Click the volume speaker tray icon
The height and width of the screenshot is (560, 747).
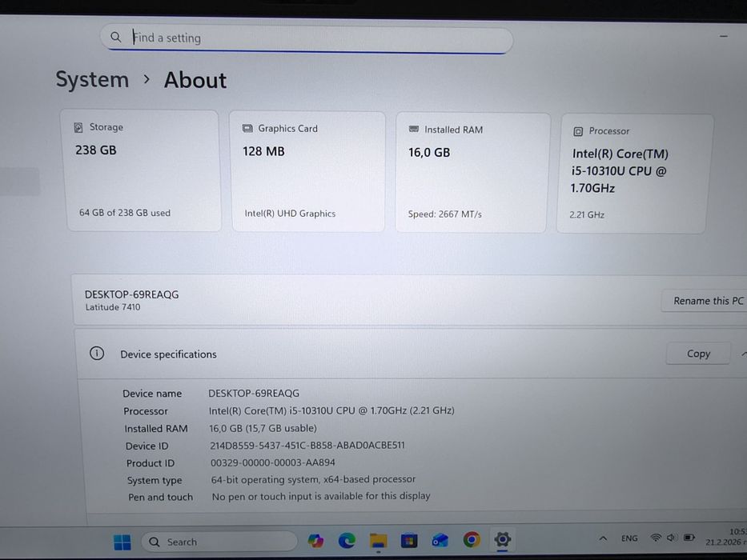click(671, 538)
